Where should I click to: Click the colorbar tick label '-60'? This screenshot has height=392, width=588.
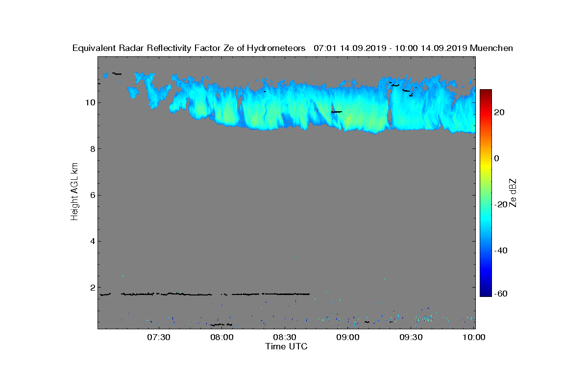pos(501,294)
